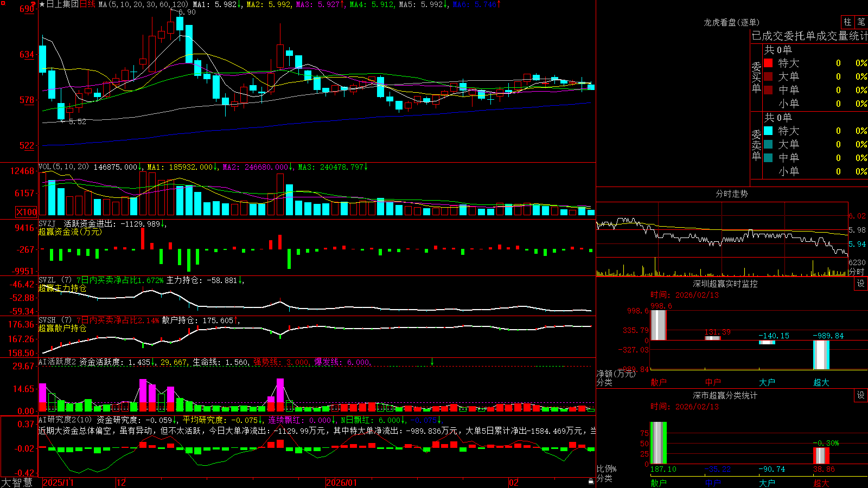Switch to the 柱 bar view button
868x488 pixels.
[847, 22]
